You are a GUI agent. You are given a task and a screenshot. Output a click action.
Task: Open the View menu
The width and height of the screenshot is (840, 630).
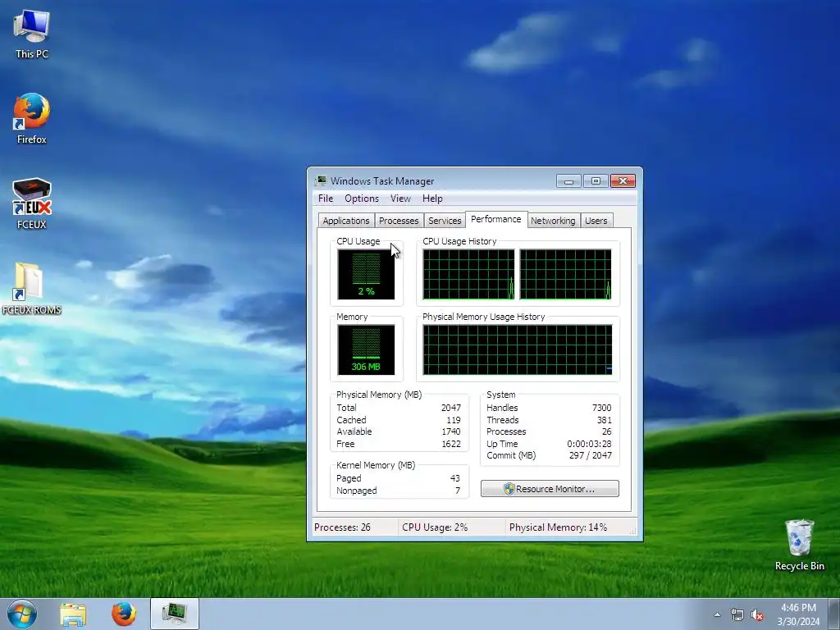400,199
